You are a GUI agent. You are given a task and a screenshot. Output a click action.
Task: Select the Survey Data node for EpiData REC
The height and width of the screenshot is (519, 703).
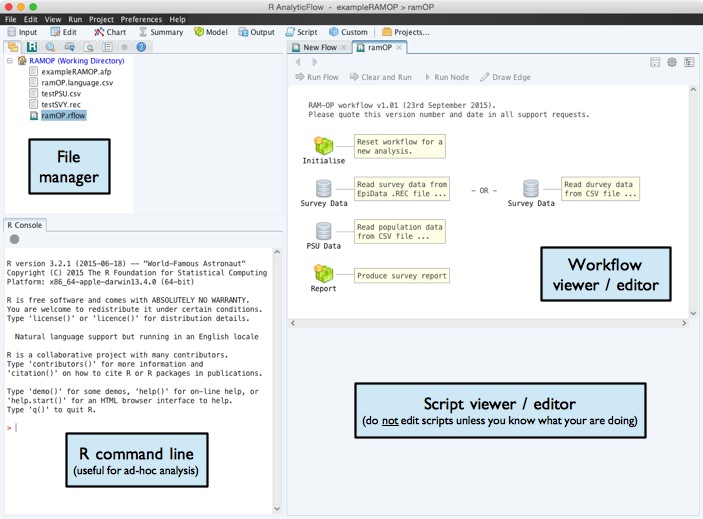point(324,193)
